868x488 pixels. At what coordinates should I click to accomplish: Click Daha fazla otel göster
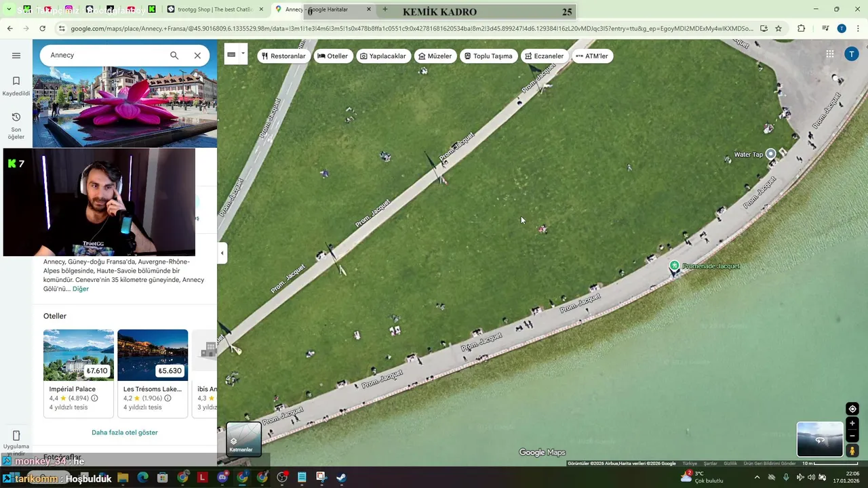(x=125, y=432)
